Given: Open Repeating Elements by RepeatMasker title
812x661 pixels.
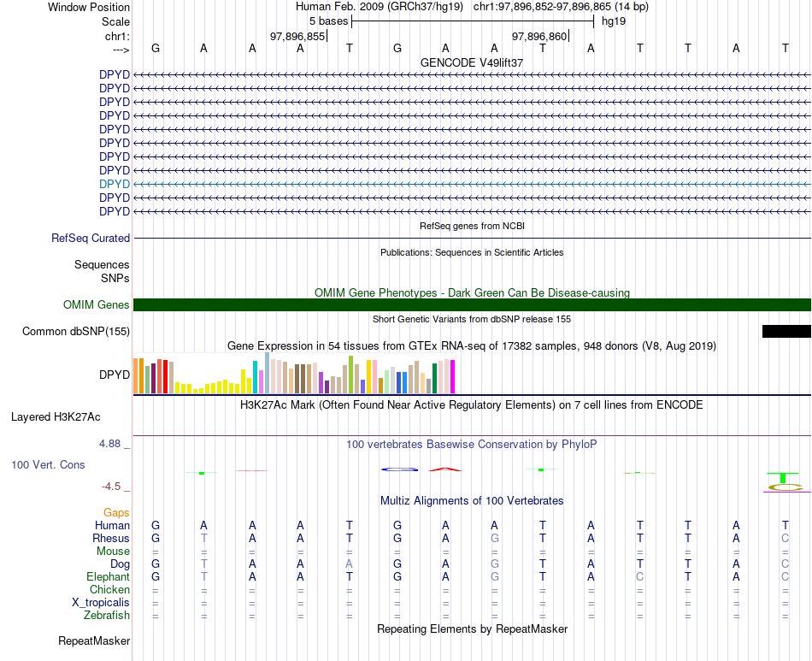Looking at the screenshot, I should (472, 629).
